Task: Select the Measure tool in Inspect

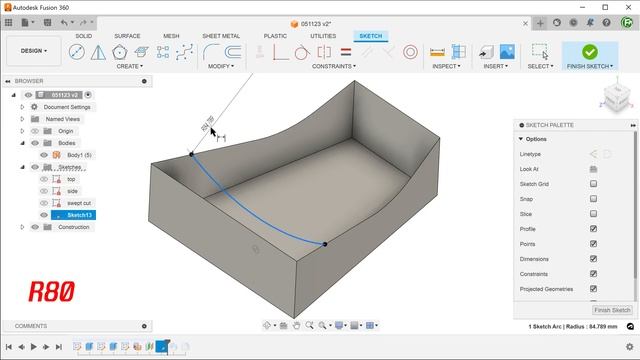Action: pyautogui.click(x=437, y=52)
